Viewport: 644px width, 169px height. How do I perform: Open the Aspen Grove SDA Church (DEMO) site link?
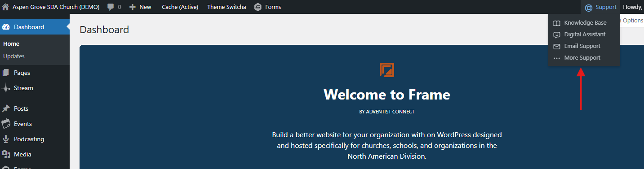pos(56,7)
